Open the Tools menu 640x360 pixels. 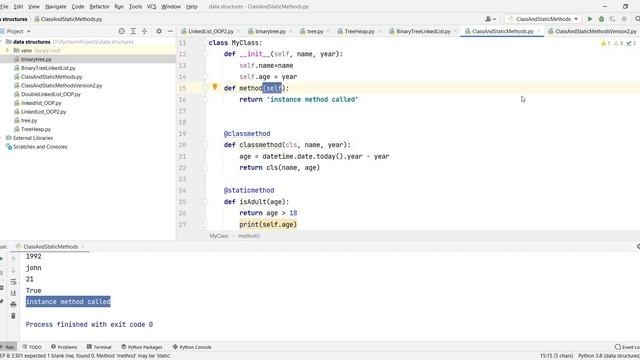(x=135, y=7)
